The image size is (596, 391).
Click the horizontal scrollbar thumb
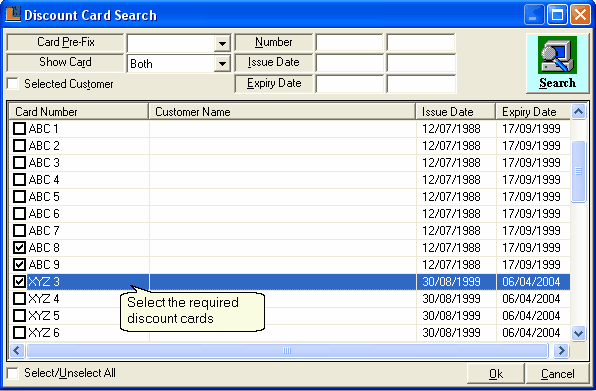[287, 350]
